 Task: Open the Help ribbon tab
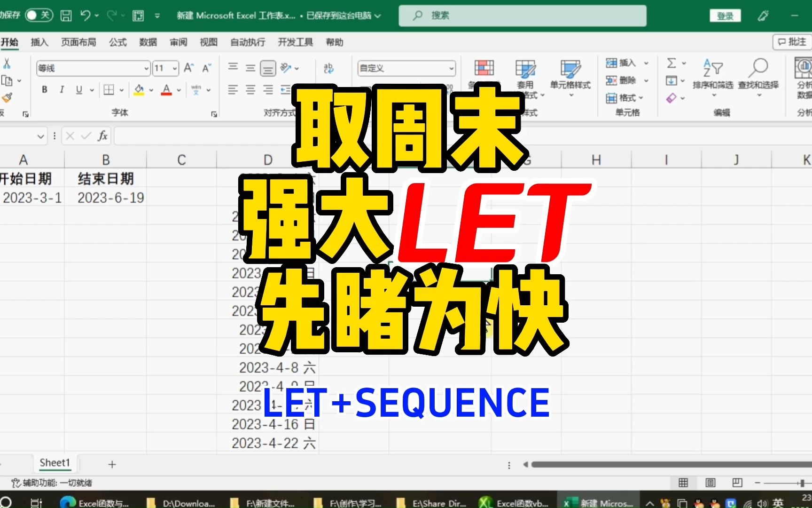pos(335,42)
